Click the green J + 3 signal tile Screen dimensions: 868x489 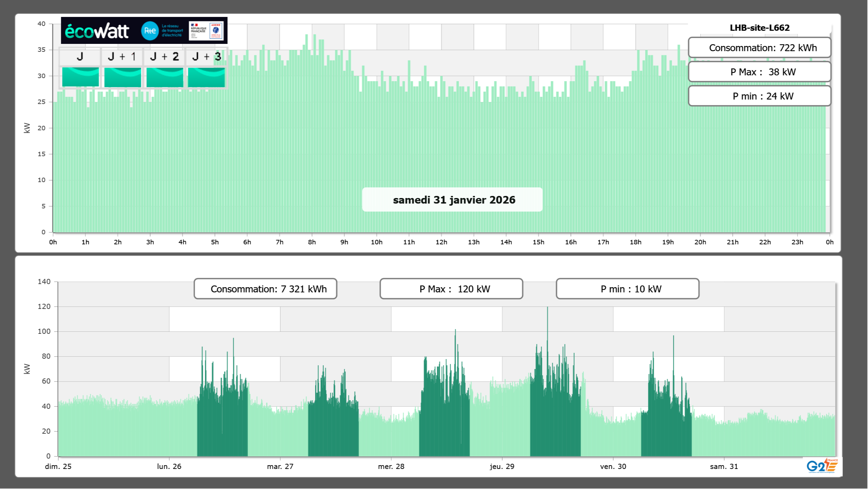tap(206, 77)
